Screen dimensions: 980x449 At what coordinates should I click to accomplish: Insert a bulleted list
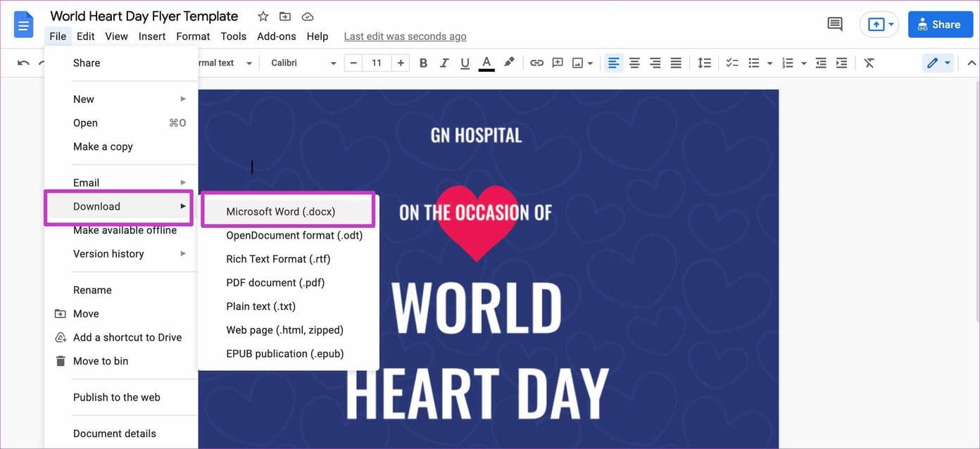[754, 63]
